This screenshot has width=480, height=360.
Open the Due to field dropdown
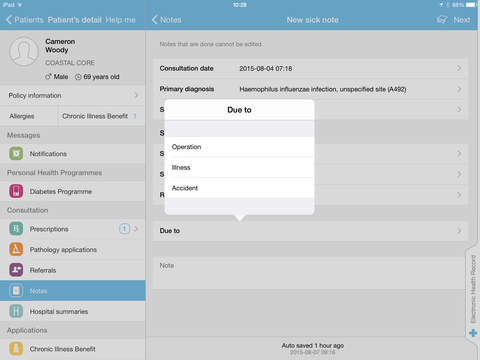click(x=311, y=231)
